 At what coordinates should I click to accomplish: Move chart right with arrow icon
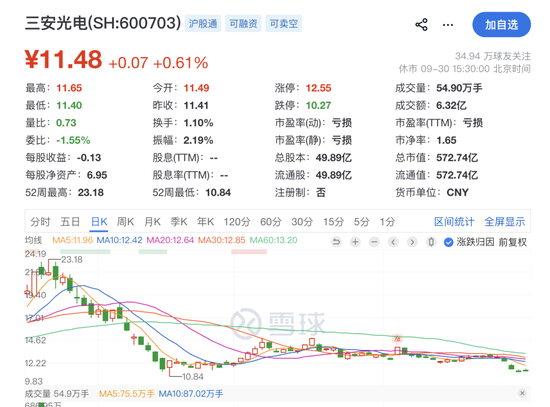coord(412,242)
